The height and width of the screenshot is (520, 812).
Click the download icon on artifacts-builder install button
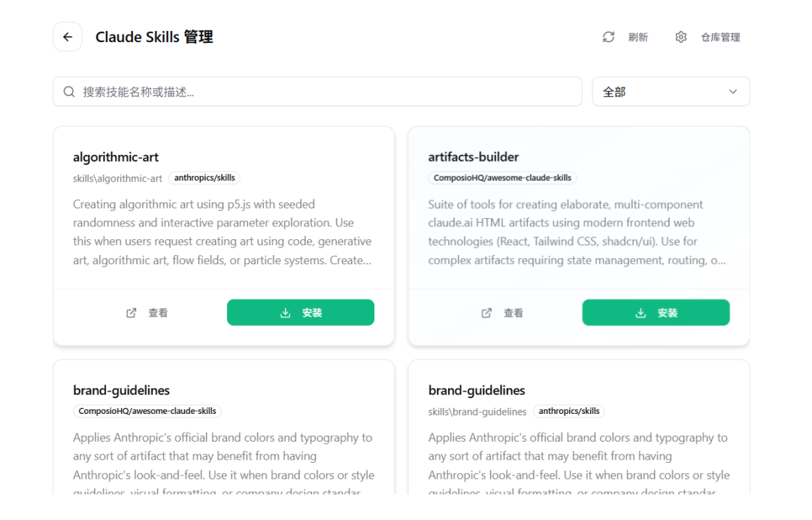pos(641,313)
